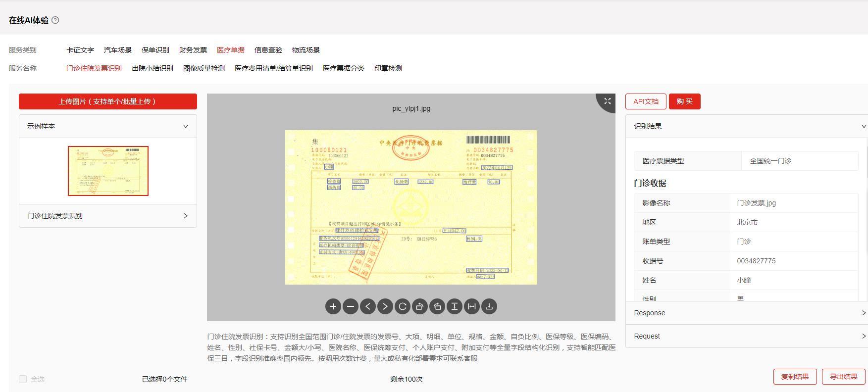The height and width of the screenshot is (392, 868).
Task: Zoom out of the invoice image
Action: 351,306
